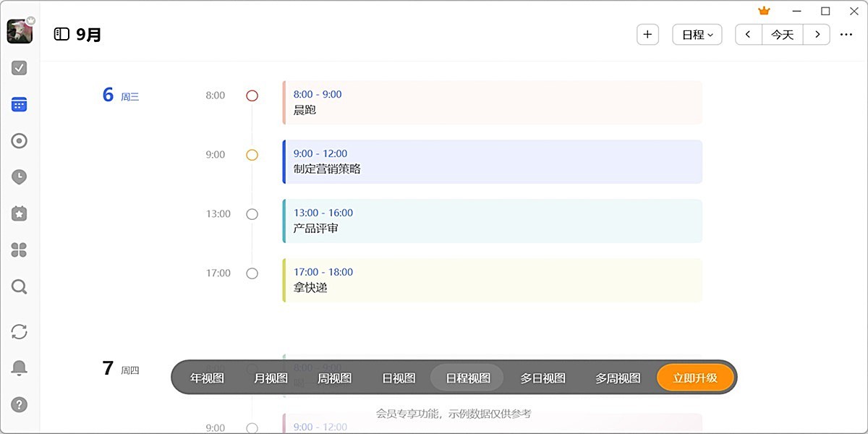Open the clock-shaped sidebar icon
Viewport: 868px width, 434px height.
pyautogui.click(x=20, y=176)
